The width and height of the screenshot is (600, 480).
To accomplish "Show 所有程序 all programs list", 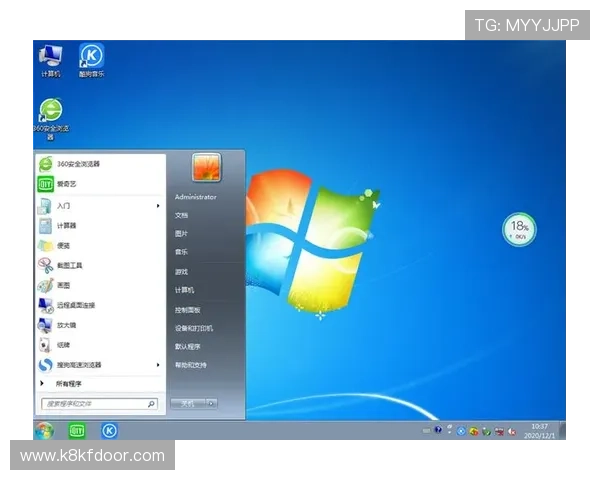I will pyautogui.click(x=68, y=383).
